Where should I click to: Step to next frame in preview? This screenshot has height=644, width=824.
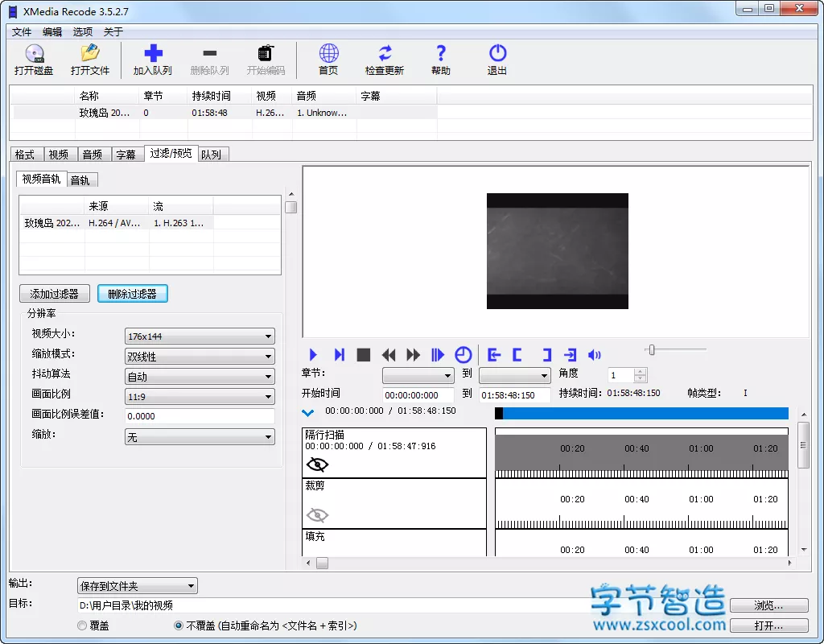pos(339,355)
